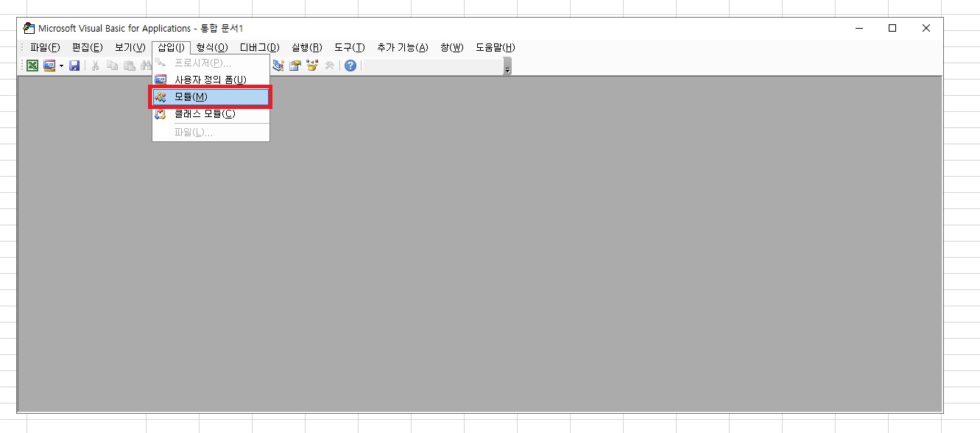Click the Find binoculars icon
The width and height of the screenshot is (980, 433).
point(146,66)
